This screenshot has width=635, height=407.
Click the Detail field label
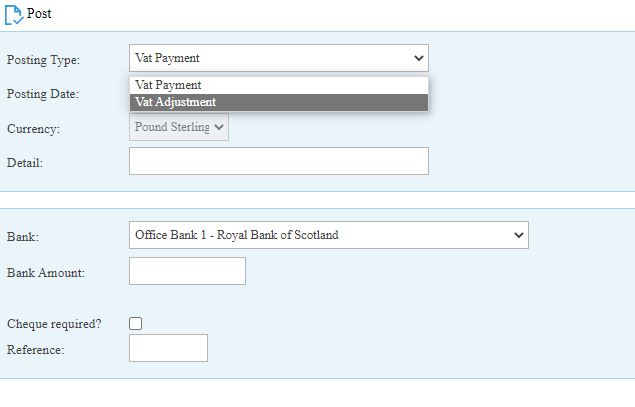(25, 163)
